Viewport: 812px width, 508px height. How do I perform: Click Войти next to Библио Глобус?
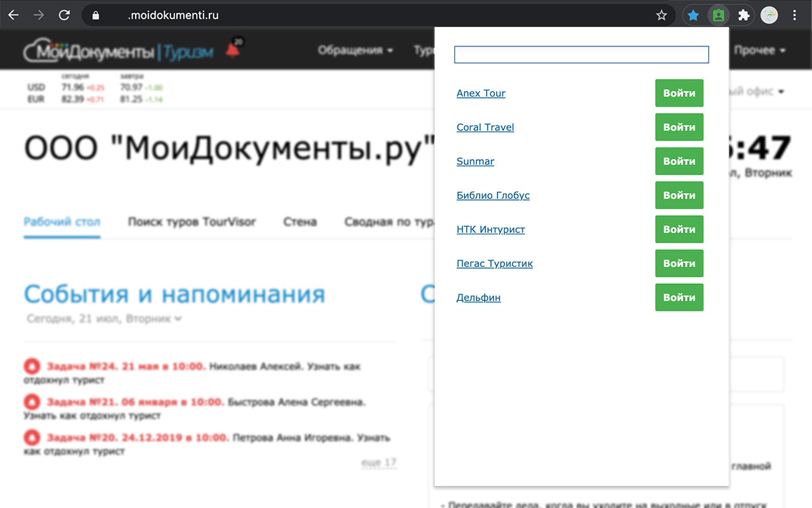[x=679, y=196]
